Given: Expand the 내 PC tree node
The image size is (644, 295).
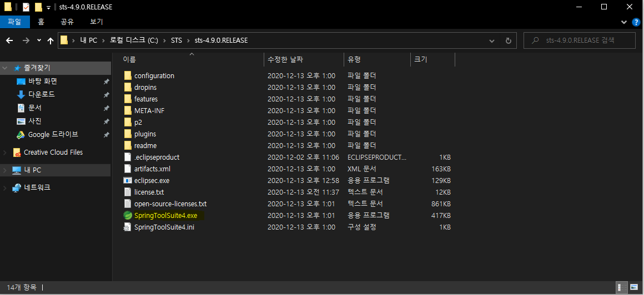Looking at the screenshot, I should pyautogui.click(x=5, y=170).
